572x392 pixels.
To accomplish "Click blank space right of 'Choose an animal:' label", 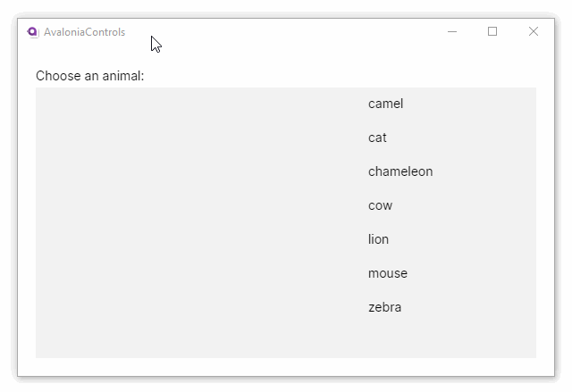I will [340, 76].
